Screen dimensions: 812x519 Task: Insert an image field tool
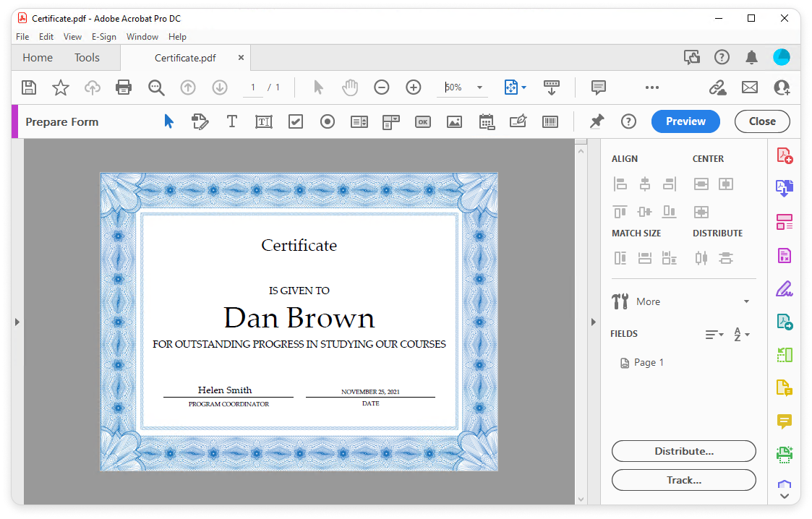[454, 121]
